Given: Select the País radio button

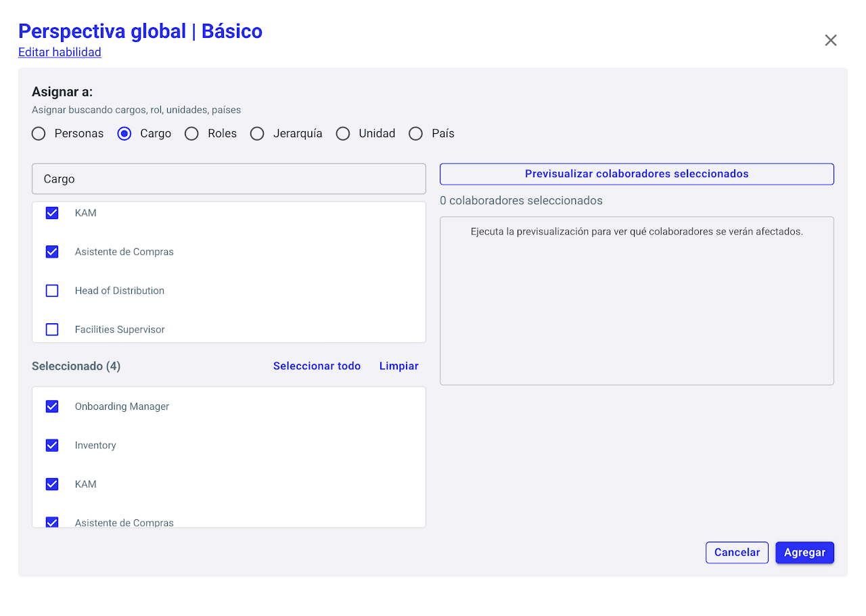Looking at the screenshot, I should tap(416, 134).
